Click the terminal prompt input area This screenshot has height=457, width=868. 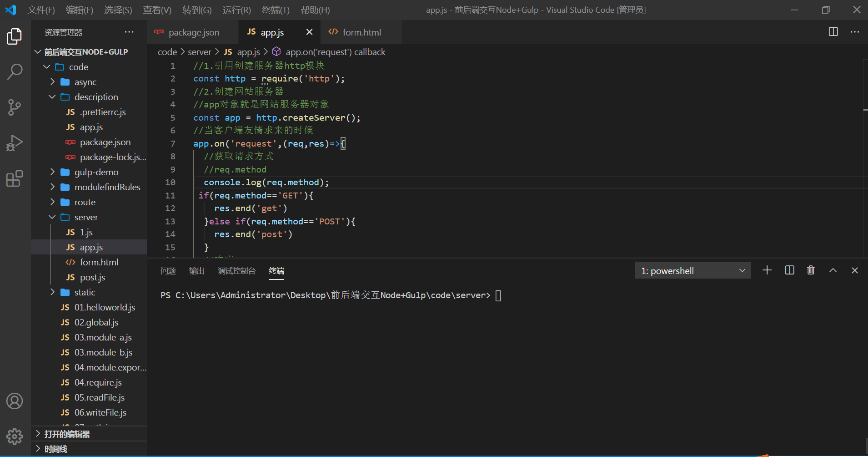pos(498,295)
